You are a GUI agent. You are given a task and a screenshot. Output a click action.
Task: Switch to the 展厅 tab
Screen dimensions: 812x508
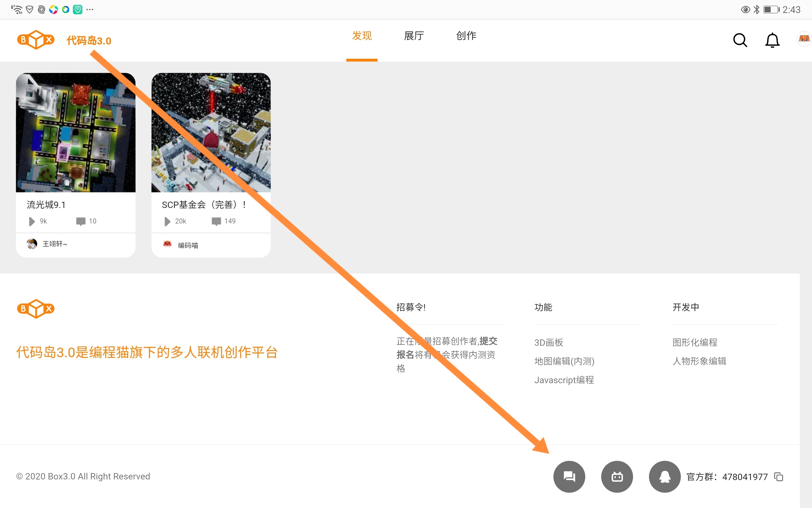click(x=414, y=36)
